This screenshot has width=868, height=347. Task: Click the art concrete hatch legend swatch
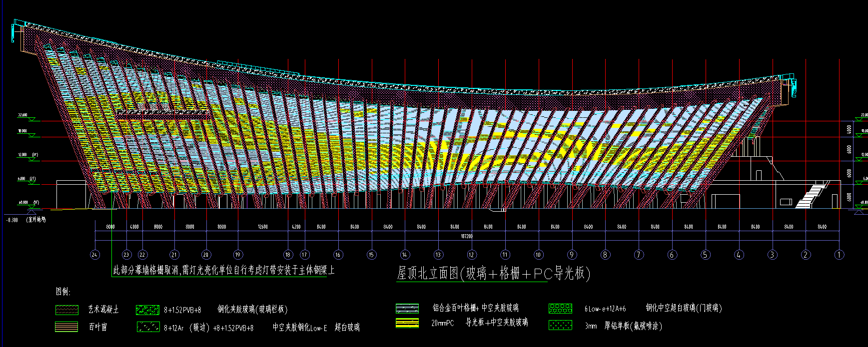click(x=66, y=310)
